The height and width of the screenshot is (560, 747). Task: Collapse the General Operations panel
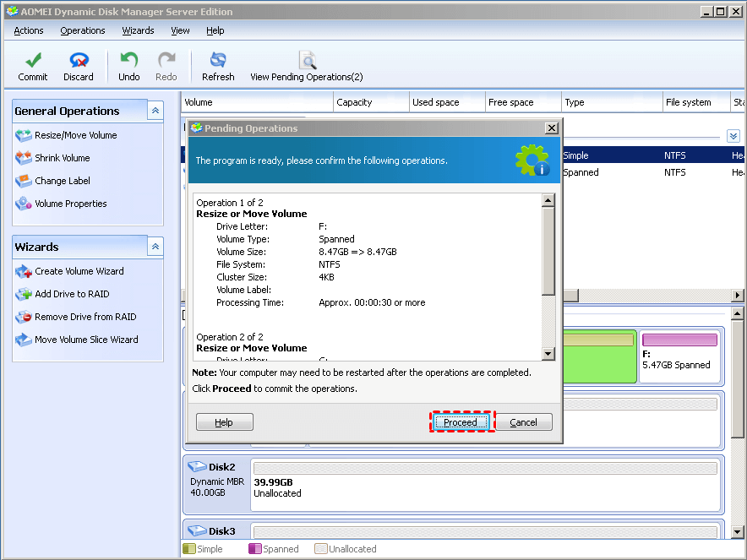pyautogui.click(x=155, y=111)
